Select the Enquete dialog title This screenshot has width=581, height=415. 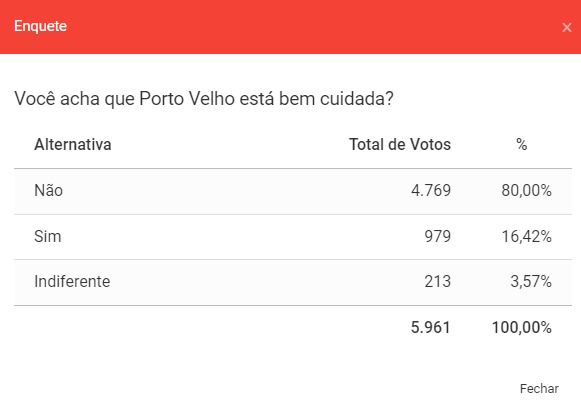(40, 26)
